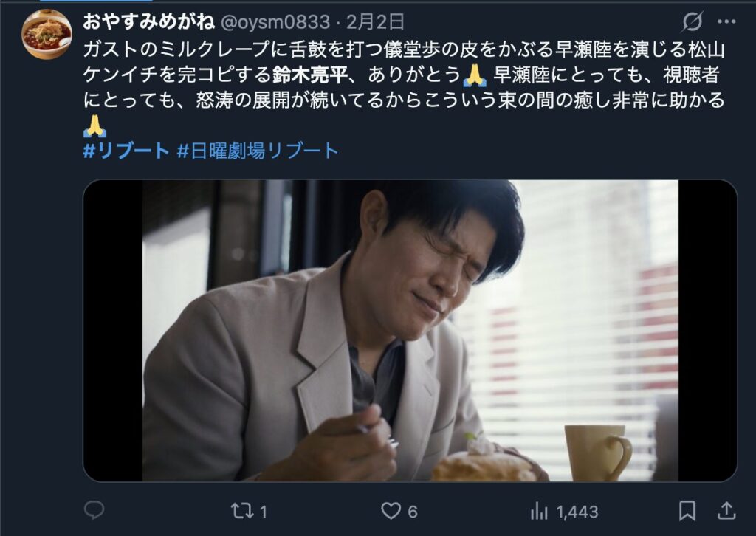Open reply on the tweet
The image size is (756, 536).
pyautogui.click(x=94, y=510)
